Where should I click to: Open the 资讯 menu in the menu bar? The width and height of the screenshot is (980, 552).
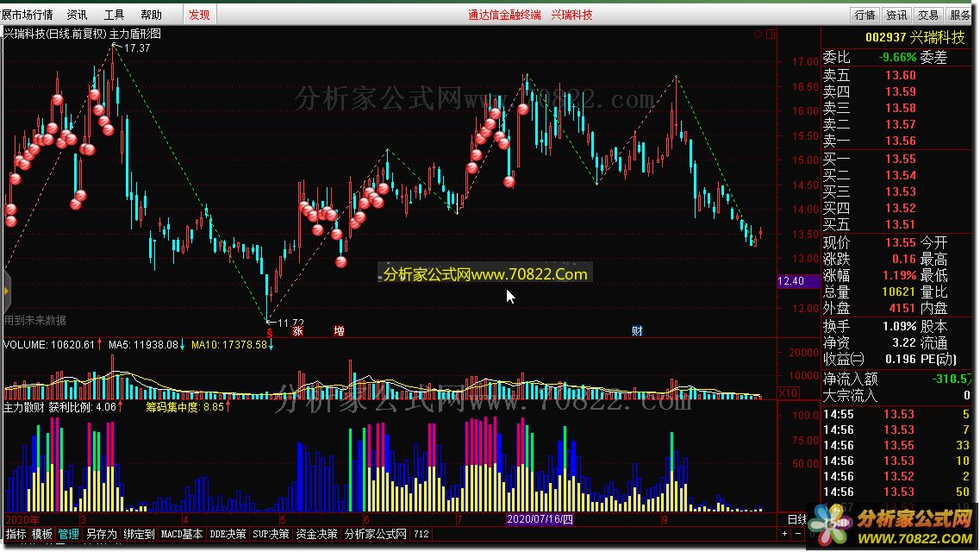tap(77, 15)
